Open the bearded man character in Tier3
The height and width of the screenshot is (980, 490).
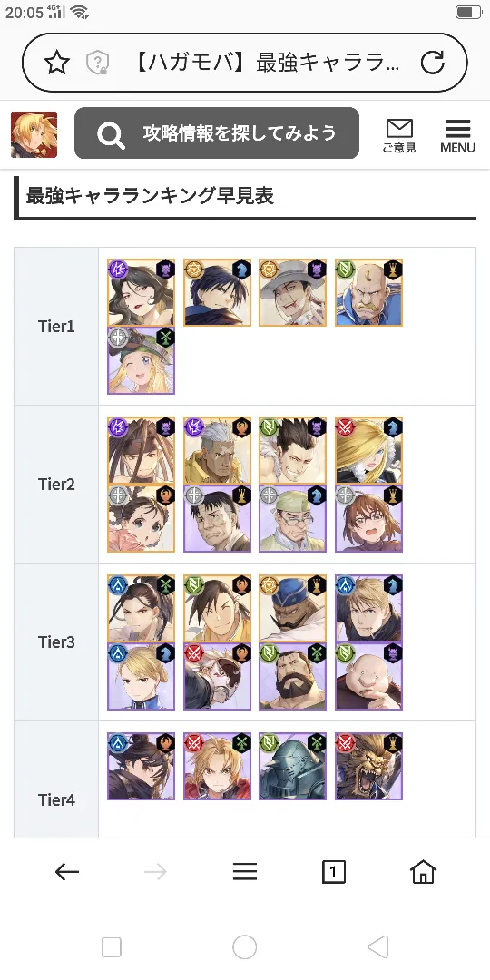292,677
